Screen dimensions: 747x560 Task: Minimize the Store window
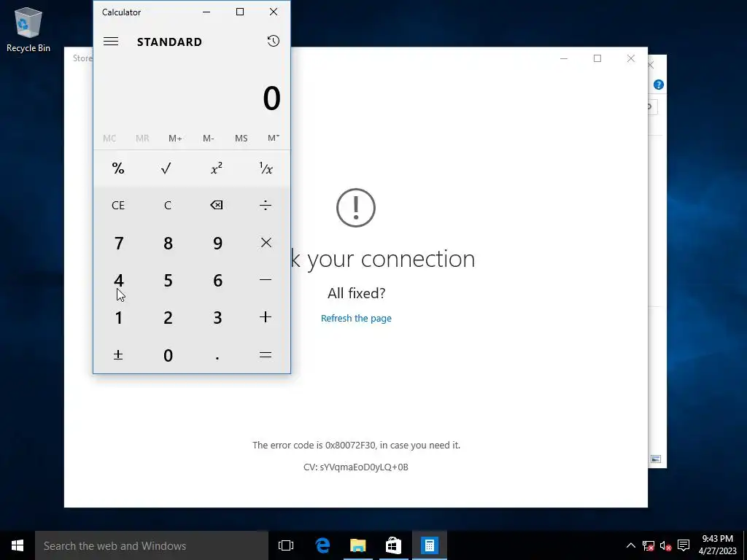point(564,58)
